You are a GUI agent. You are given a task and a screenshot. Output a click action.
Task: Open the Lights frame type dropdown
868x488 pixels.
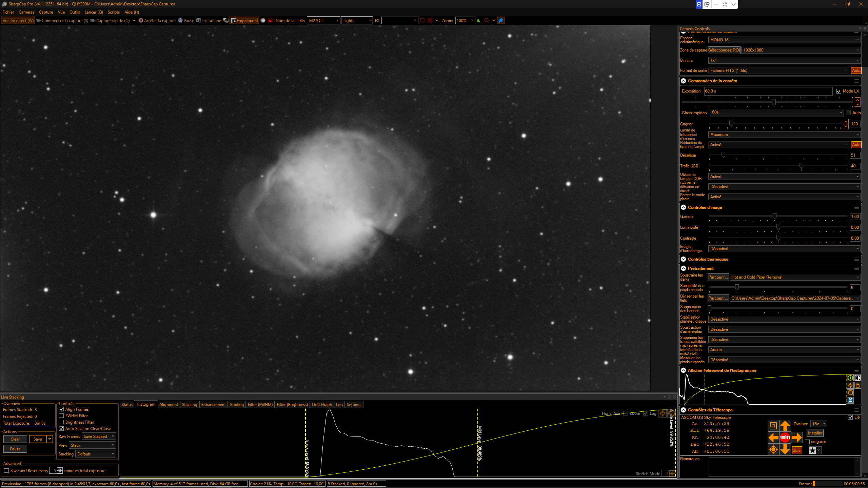[357, 21]
